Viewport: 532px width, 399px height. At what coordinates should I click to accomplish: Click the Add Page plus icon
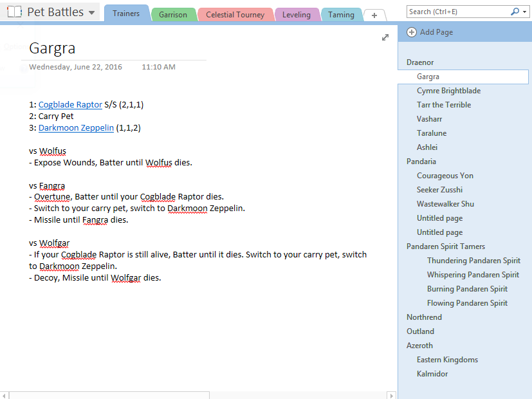pyautogui.click(x=412, y=32)
